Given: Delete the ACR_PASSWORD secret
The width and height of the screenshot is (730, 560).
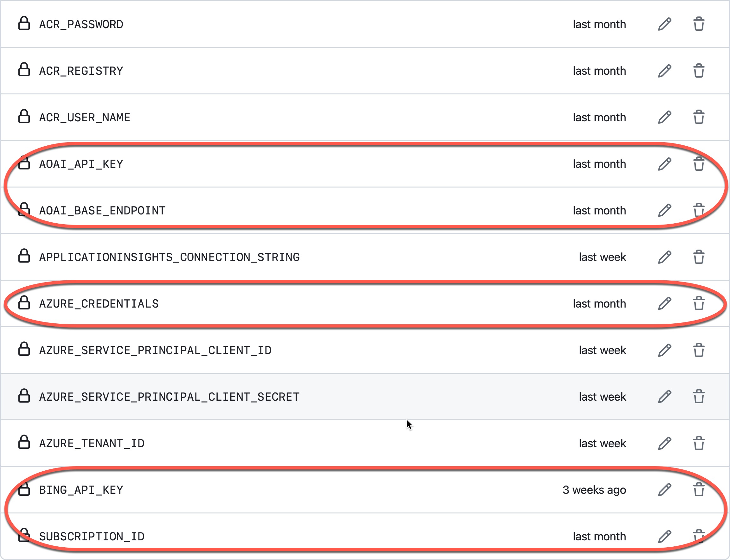Looking at the screenshot, I should pos(699,24).
